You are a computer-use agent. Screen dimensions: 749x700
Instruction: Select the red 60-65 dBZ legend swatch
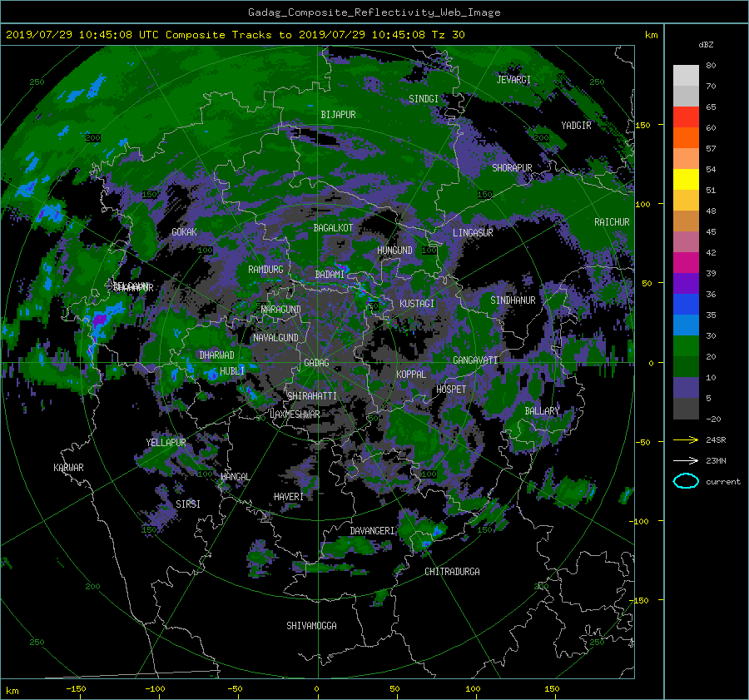[x=686, y=117]
